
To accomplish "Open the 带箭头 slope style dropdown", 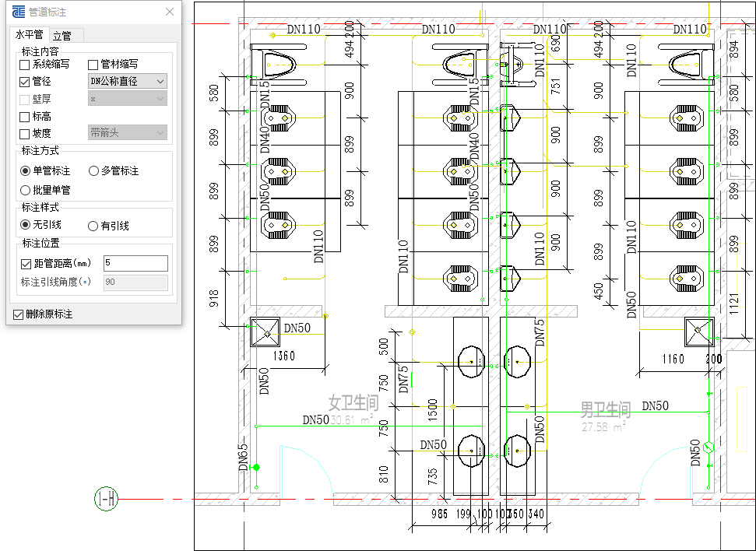I will (x=128, y=132).
